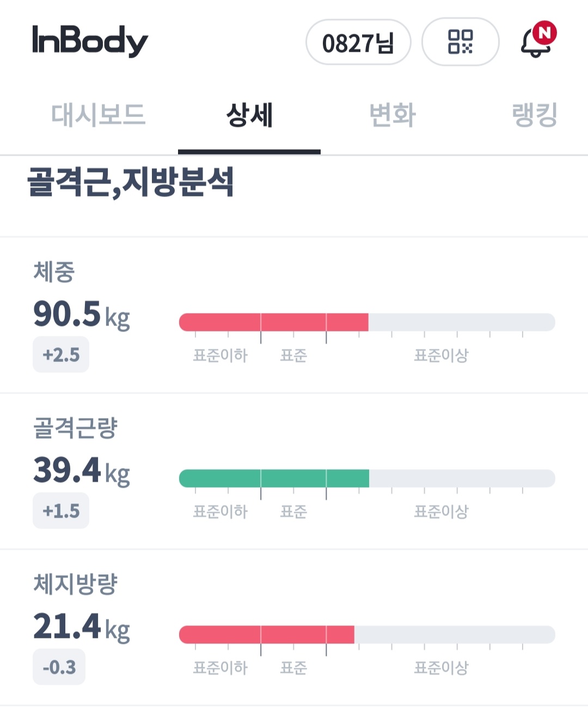The width and height of the screenshot is (588, 712).
Task: Tap the 체중 90.5 kg value
Action: click(82, 315)
